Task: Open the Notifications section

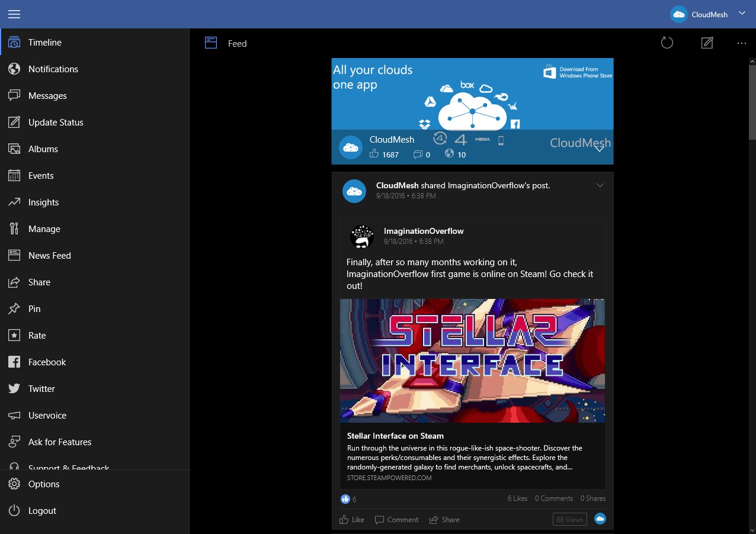Action: click(53, 69)
